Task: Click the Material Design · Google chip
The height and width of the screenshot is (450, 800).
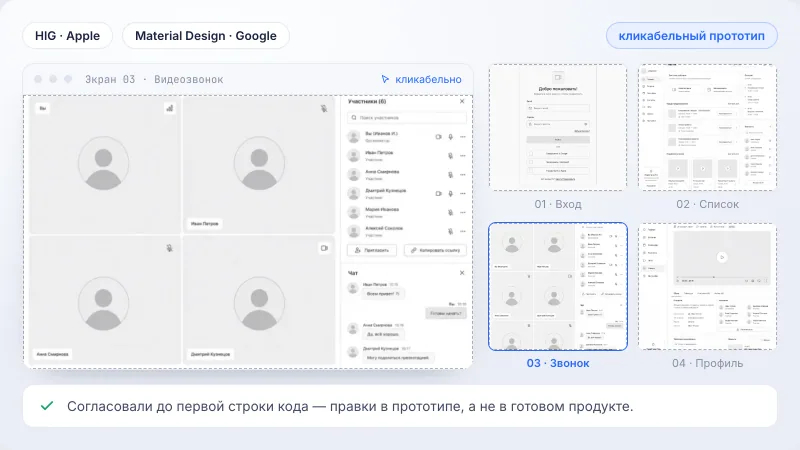Action: tap(206, 36)
